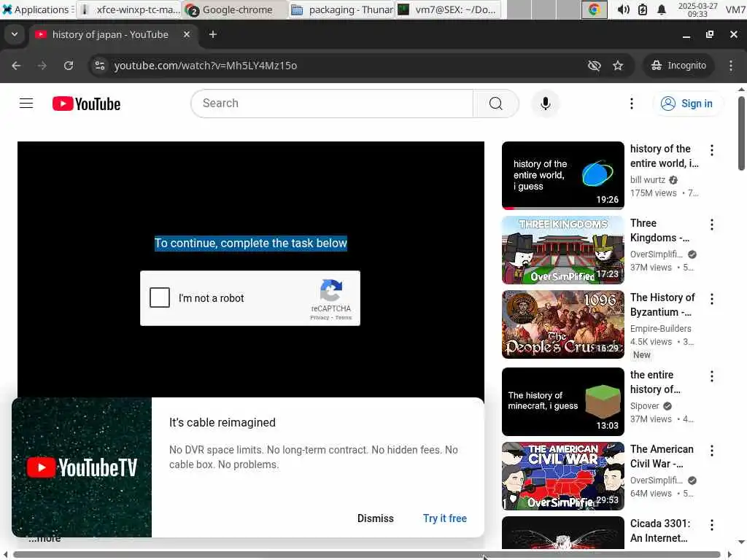The image size is (747, 560).
Task: Click the YouTubeTV promo image
Action: [x=82, y=467]
